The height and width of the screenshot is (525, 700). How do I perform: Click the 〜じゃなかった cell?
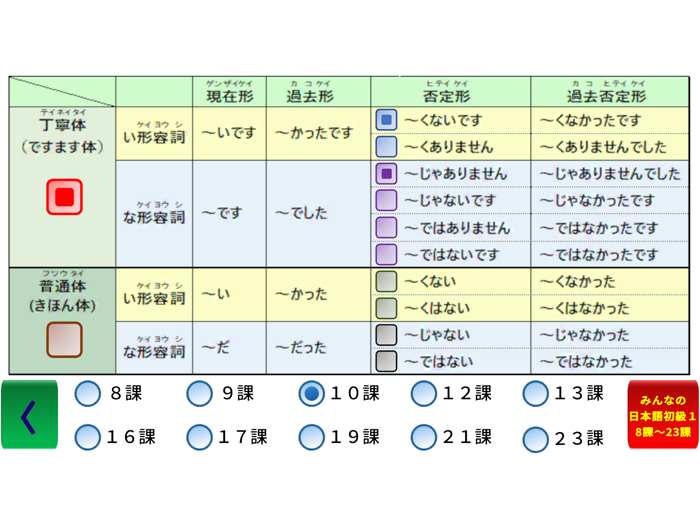(x=610, y=335)
